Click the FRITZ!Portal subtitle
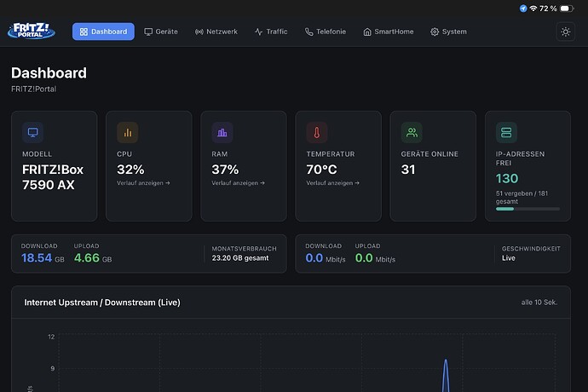The image size is (588, 392). tap(34, 89)
